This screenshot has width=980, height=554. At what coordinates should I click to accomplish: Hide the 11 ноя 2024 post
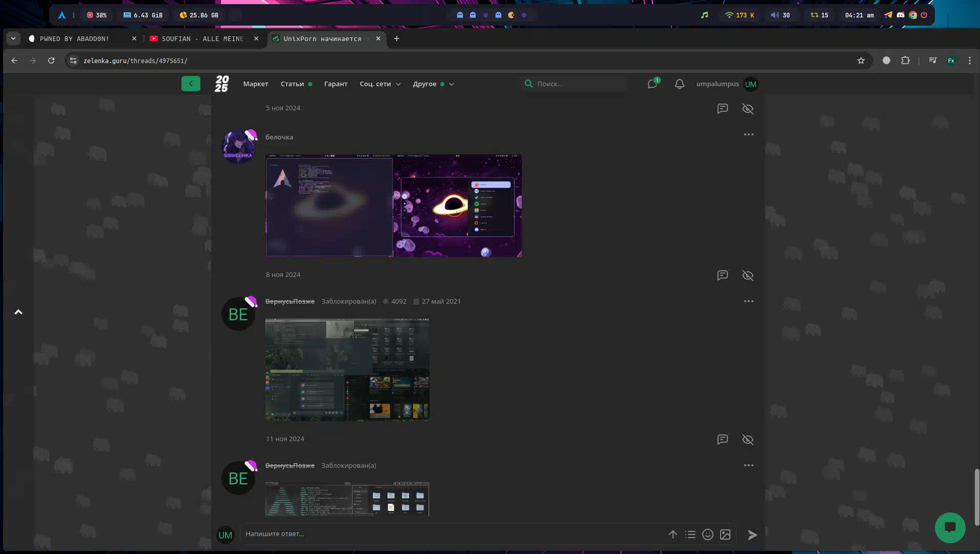click(x=748, y=440)
